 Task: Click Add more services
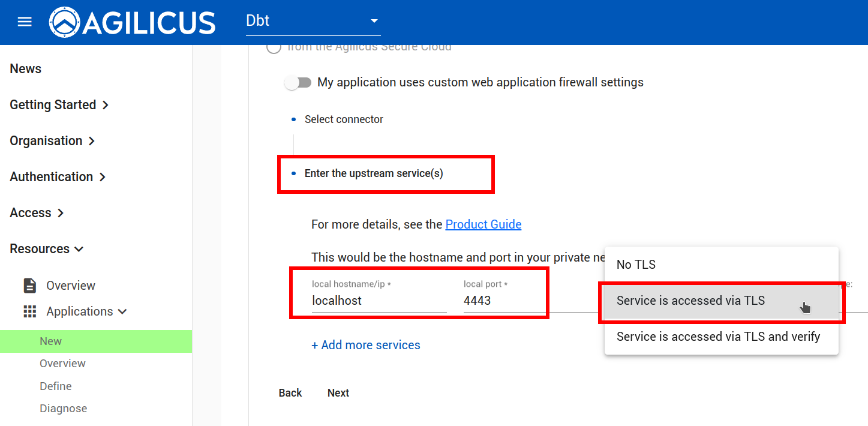click(365, 345)
